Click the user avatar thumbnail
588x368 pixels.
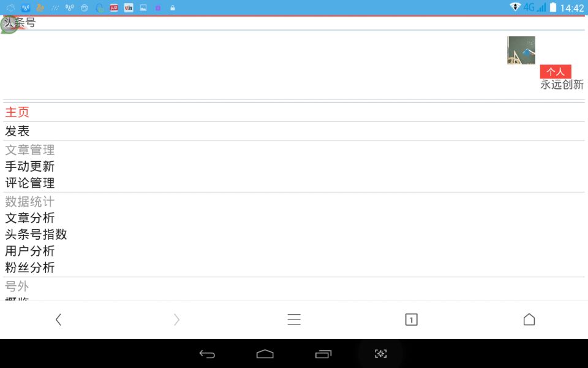click(x=521, y=50)
